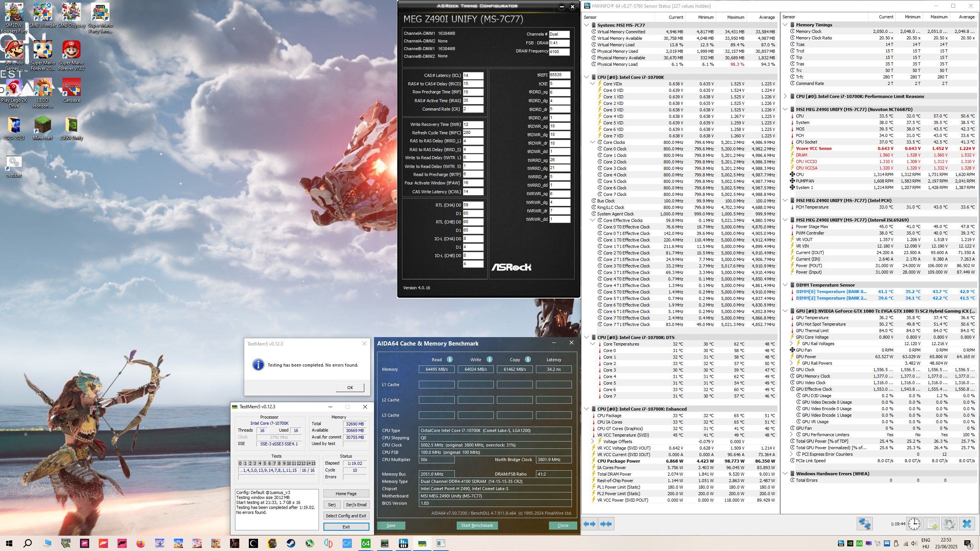Open Steam from the taskbar
This screenshot has width=980, height=551.
[291, 543]
